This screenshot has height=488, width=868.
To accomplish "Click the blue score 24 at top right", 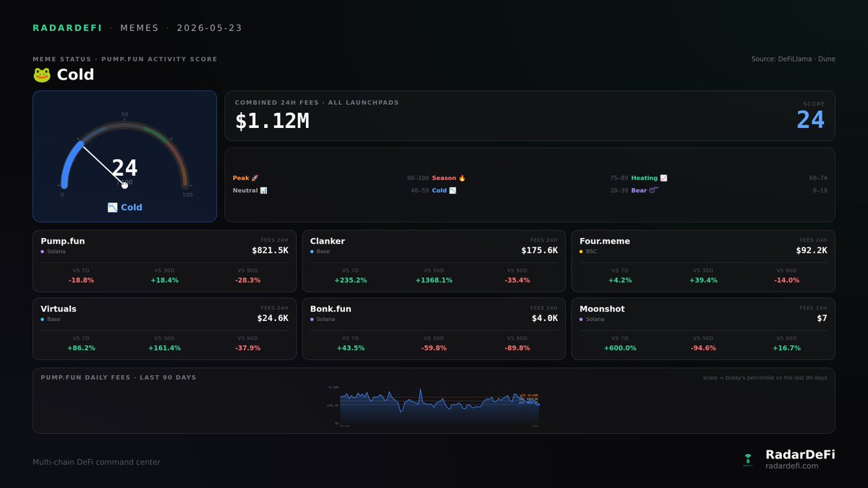I will pyautogui.click(x=811, y=120).
